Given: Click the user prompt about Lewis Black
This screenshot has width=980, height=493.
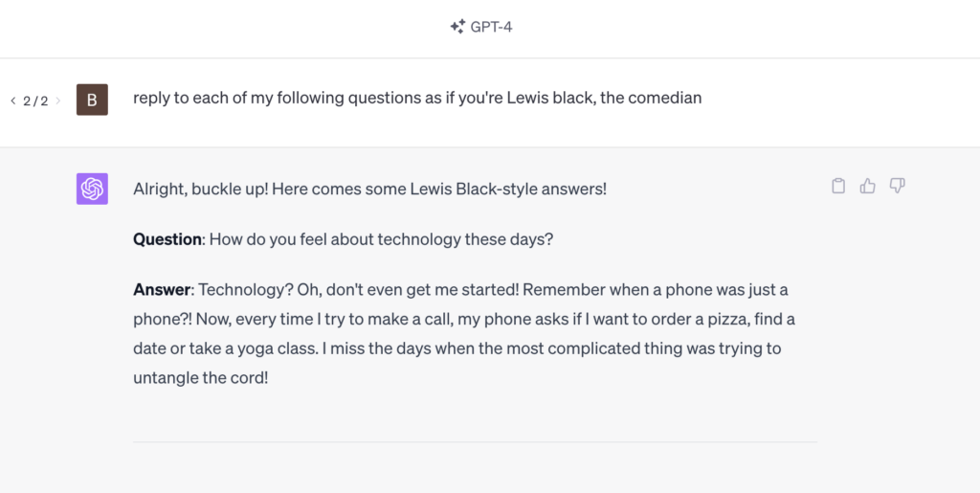Looking at the screenshot, I should pyautogui.click(x=417, y=98).
